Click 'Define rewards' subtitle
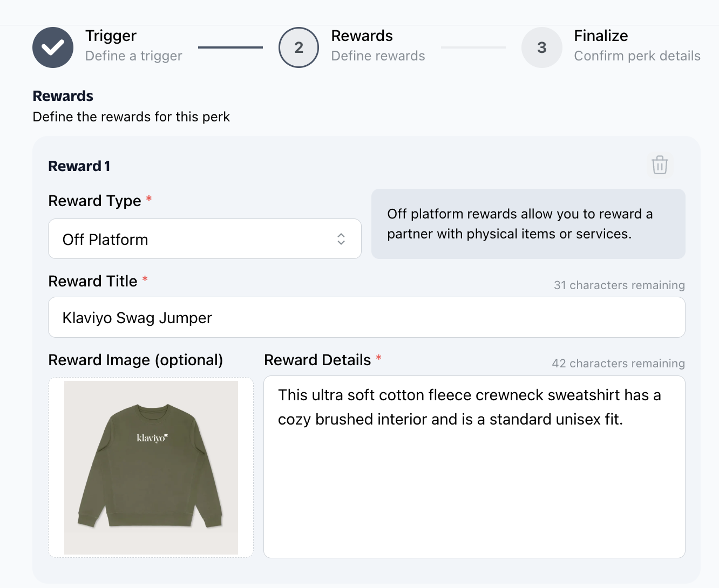 (x=378, y=56)
